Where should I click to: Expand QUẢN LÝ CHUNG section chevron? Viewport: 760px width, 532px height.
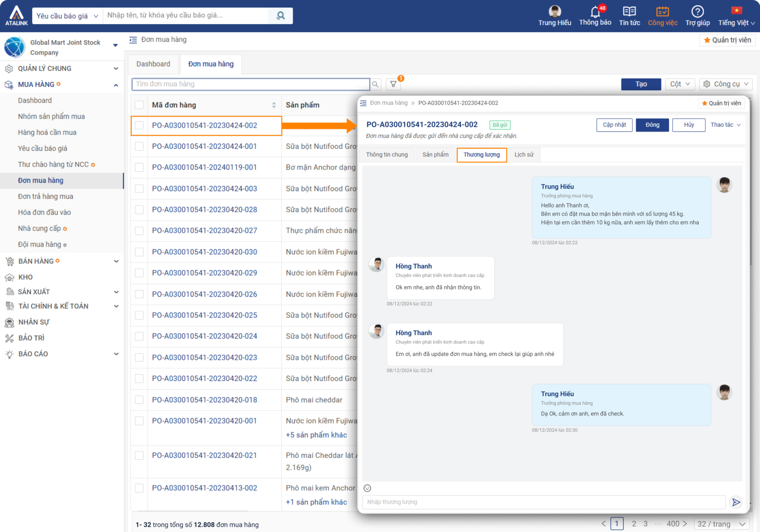116,68
